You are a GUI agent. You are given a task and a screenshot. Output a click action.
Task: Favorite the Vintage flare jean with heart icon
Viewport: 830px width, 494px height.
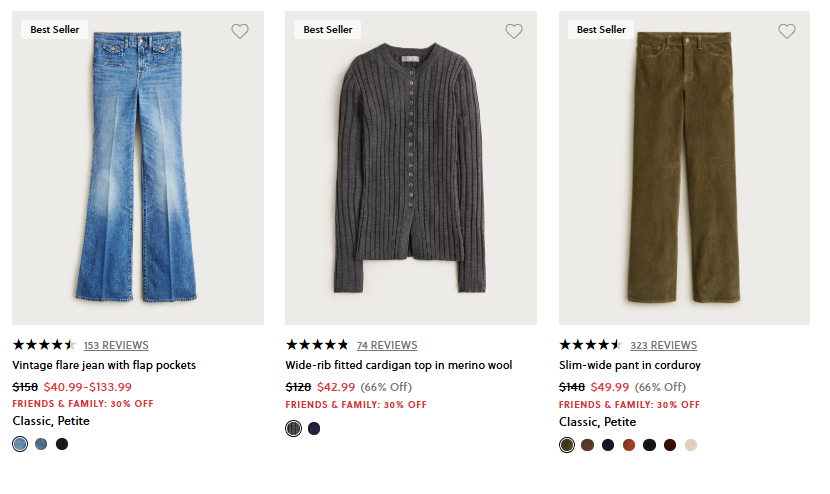tap(240, 31)
